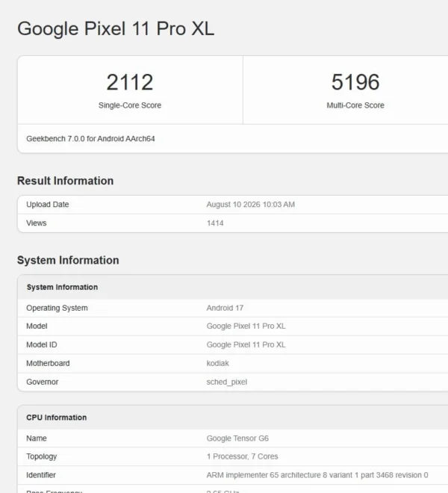Select the 1414 views count

pyautogui.click(x=215, y=223)
